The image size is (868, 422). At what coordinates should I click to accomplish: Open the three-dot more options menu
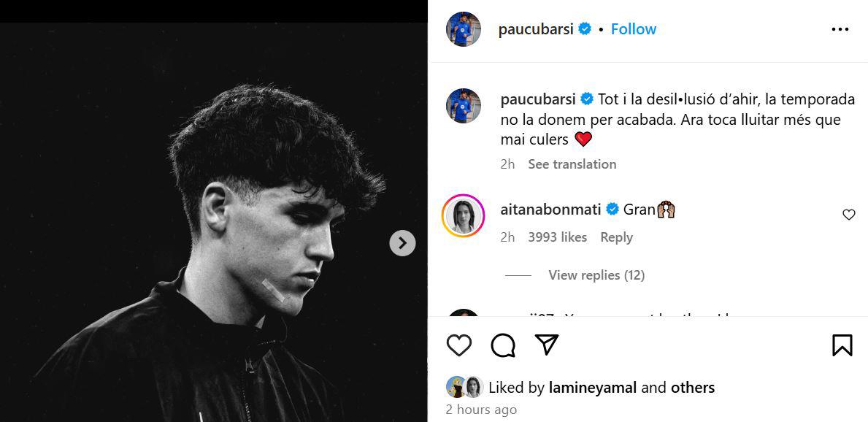pos(840,29)
